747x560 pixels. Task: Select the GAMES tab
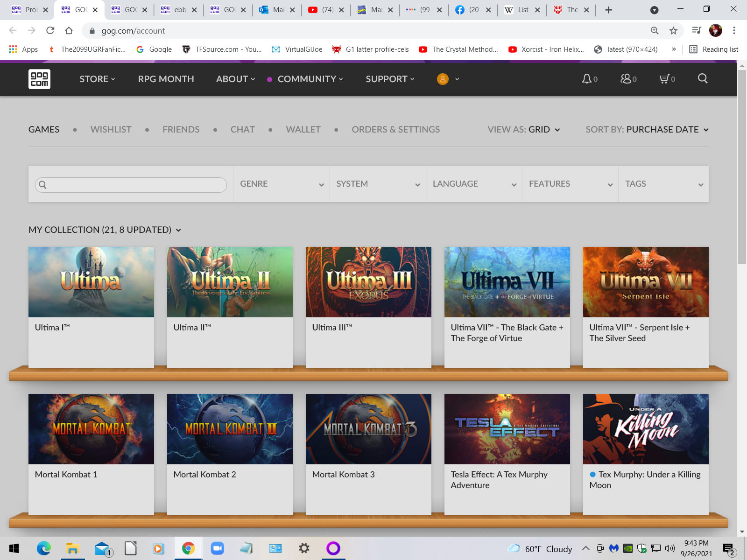pyautogui.click(x=44, y=129)
